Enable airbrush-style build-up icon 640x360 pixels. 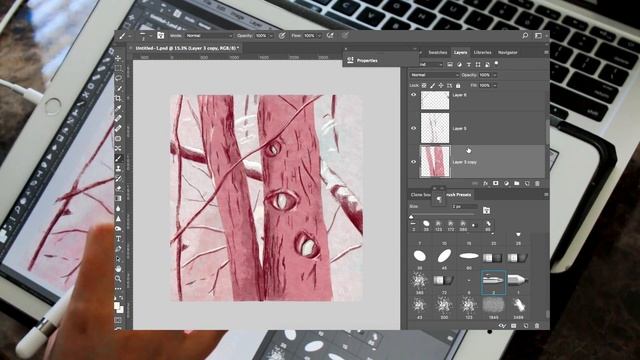(x=330, y=36)
